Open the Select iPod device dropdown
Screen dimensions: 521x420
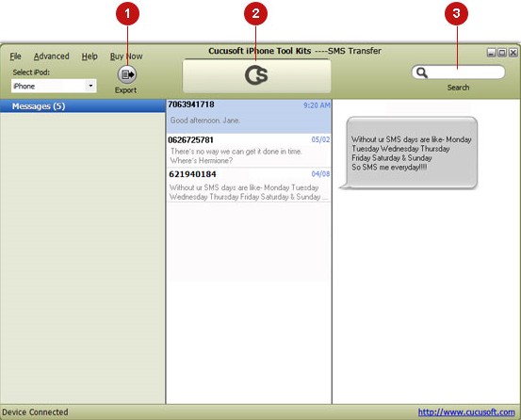(54, 86)
